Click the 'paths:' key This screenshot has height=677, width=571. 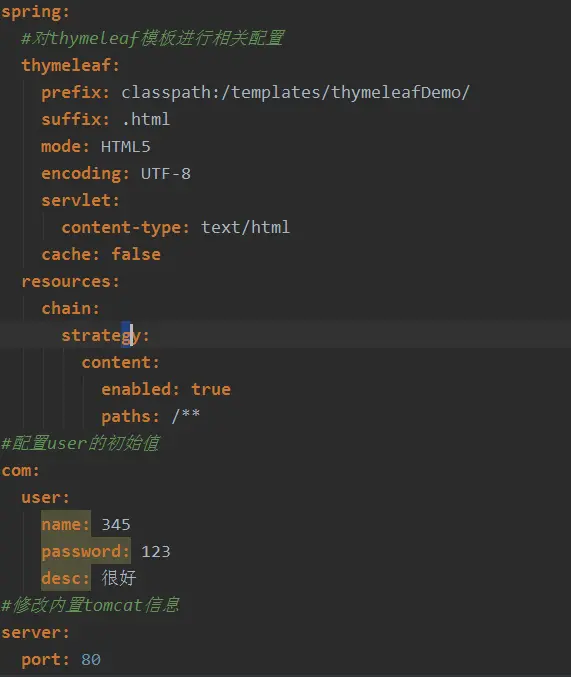point(130,417)
